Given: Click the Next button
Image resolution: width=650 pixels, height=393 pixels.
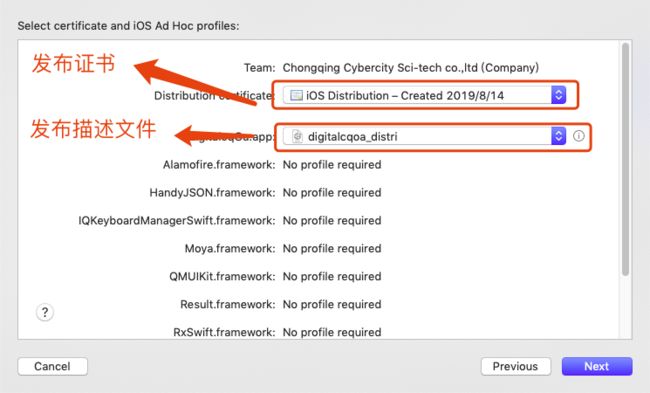Looking at the screenshot, I should pyautogui.click(x=597, y=366).
